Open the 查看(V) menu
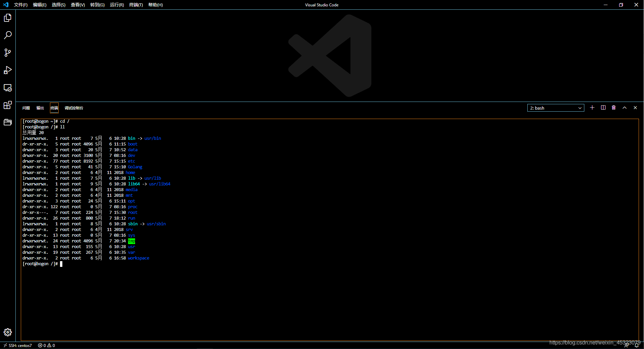Viewport: 644px width, 349px height. click(x=78, y=5)
